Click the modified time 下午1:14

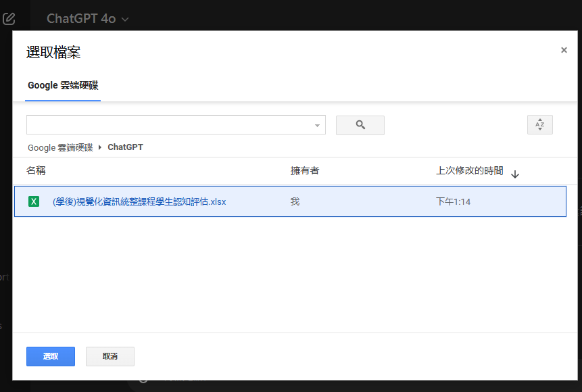[453, 201]
